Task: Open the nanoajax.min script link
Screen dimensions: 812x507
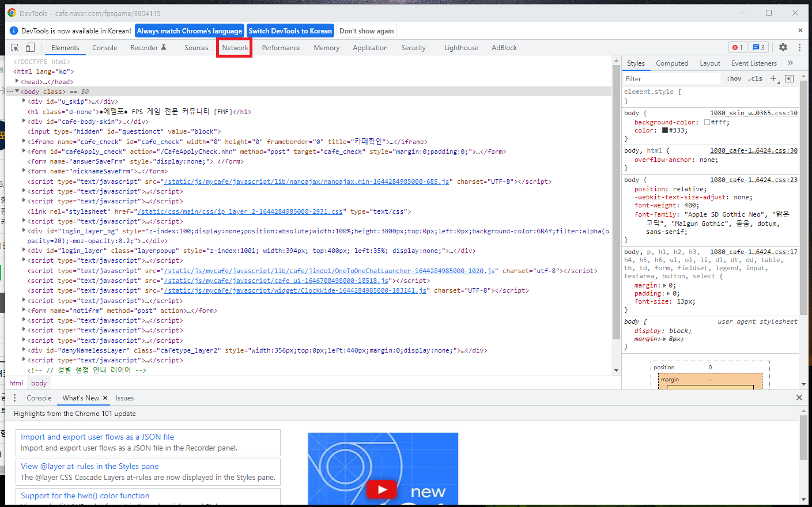Action: (x=307, y=181)
